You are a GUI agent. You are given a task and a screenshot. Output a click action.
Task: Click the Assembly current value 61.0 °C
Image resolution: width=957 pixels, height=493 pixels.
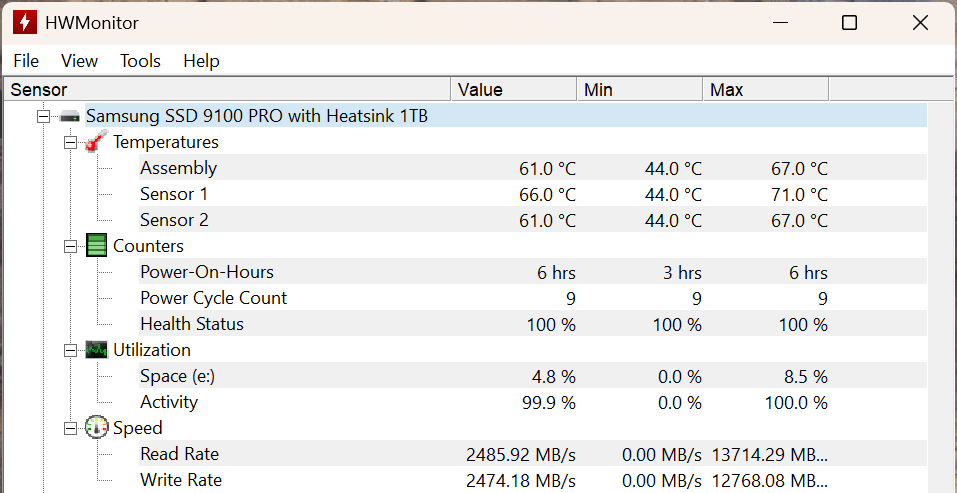547,168
